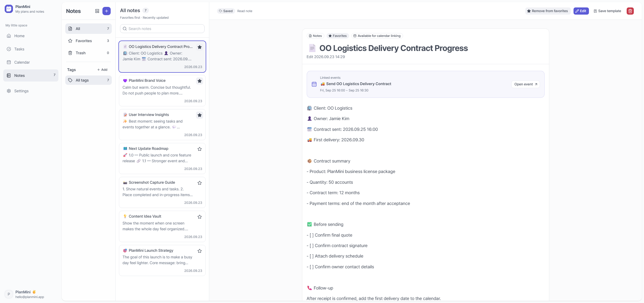644x303 pixels.
Task: Click the Home house icon
Action: tap(9, 36)
